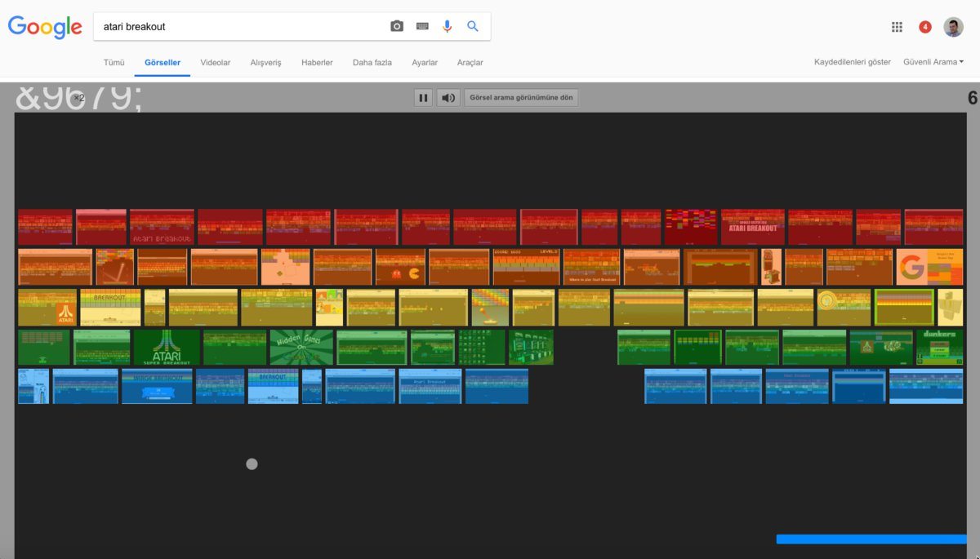The image size is (980, 559).
Task: Click the blue game paddle
Action: (x=871, y=539)
